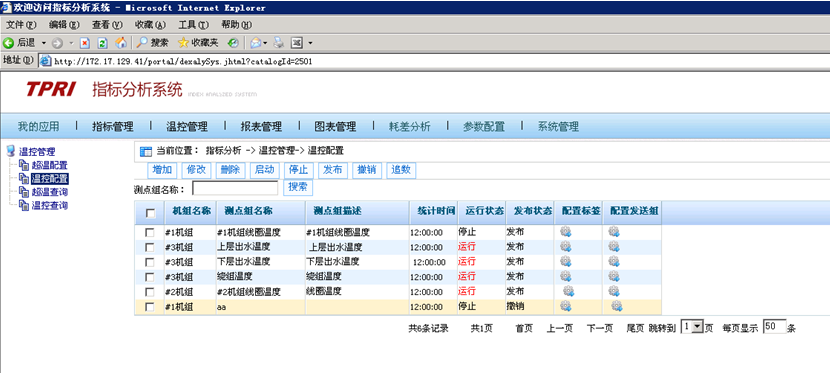
Task: Click the 追数 button
Action: (401, 170)
